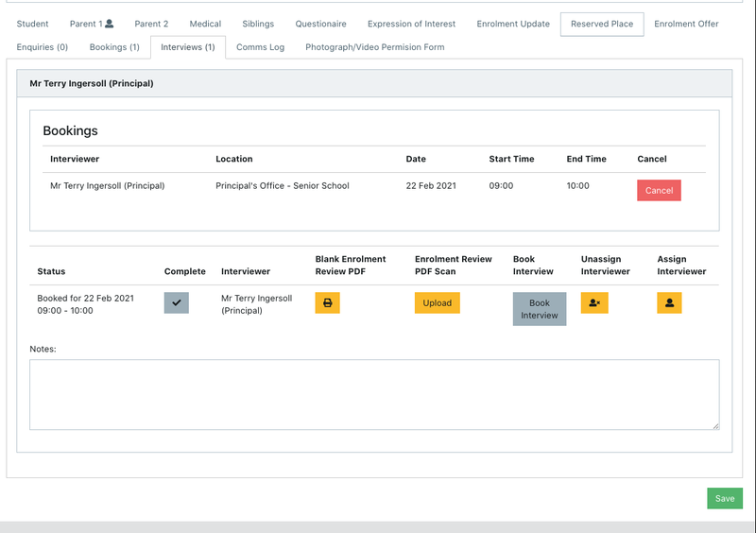Open the Parent 2 tab
The width and height of the screenshot is (756, 533).
click(151, 24)
